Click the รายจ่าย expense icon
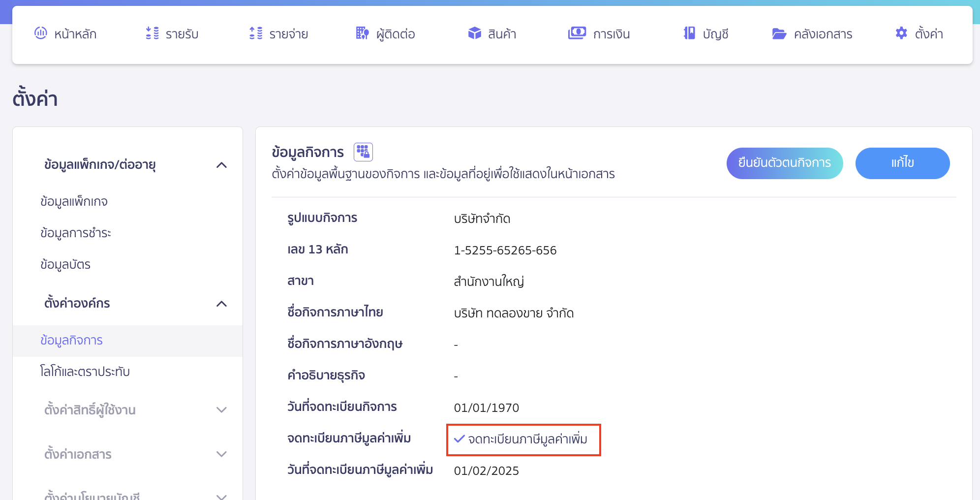The width and height of the screenshot is (980, 500). (x=256, y=33)
